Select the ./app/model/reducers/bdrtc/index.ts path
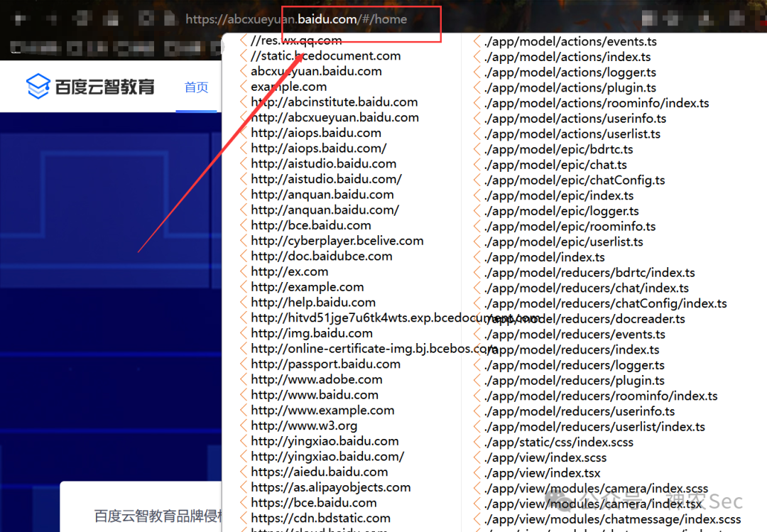The image size is (767, 532). point(589,273)
